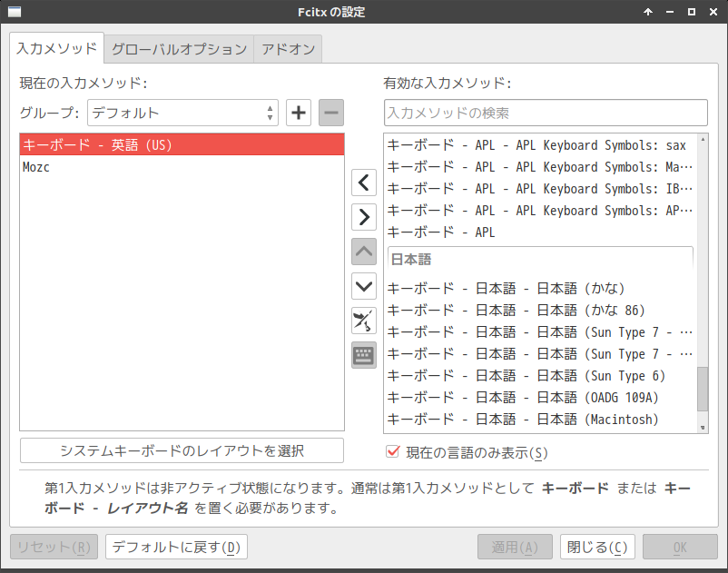Select Mozc in current input methods
This screenshot has height=573, width=728.
[182, 167]
